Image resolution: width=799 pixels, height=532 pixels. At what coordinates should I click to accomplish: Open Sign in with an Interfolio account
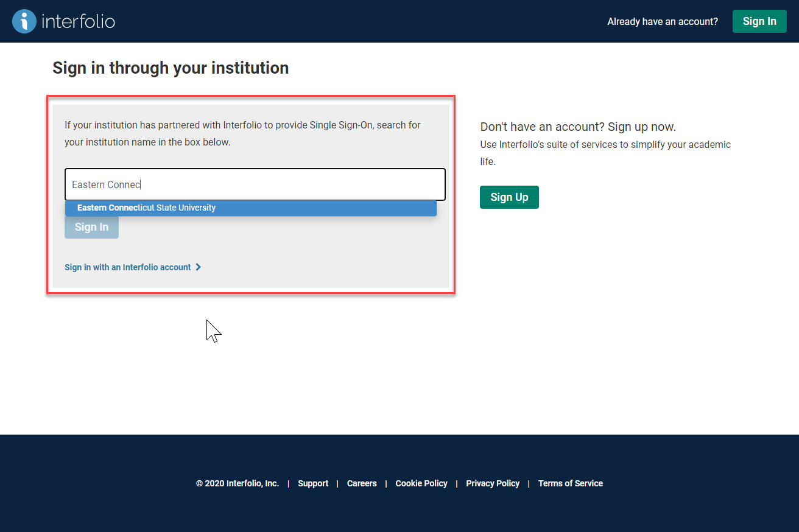[x=133, y=267]
